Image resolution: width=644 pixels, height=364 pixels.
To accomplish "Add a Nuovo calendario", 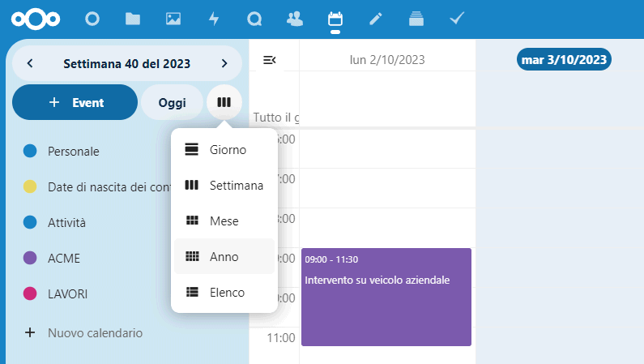I will click(83, 332).
